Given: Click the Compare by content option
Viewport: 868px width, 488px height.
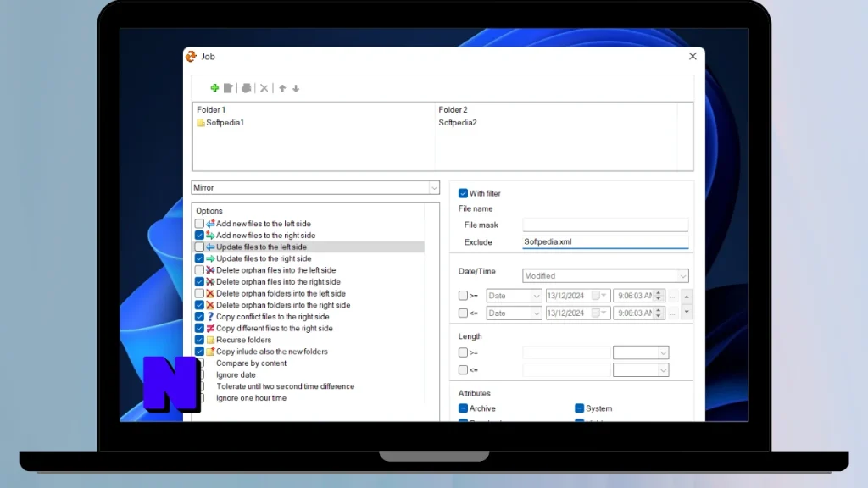Looking at the screenshot, I should 251,363.
